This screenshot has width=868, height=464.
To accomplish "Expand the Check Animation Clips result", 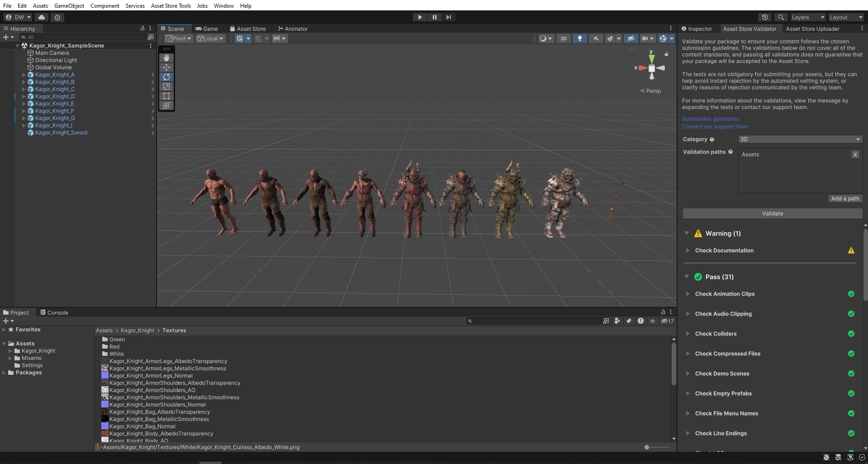I will pos(688,294).
